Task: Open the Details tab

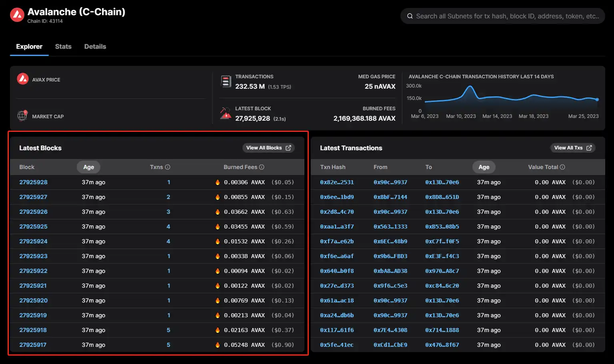Action: pyautogui.click(x=95, y=46)
